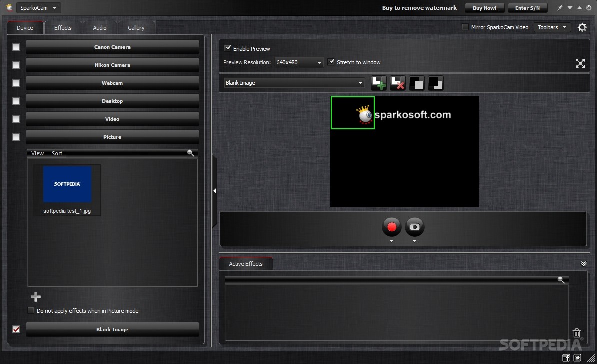Collapse the left panel with the arrow handle
597x364 pixels.
(x=215, y=191)
